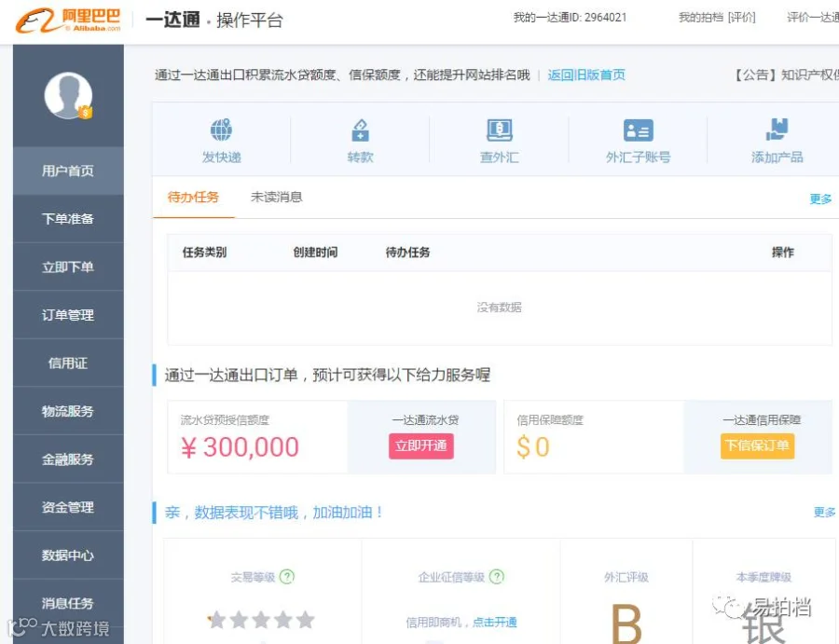The height and width of the screenshot is (644, 839).
Task: Click the 立即开通 button
Action: click(x=421, y=446)
